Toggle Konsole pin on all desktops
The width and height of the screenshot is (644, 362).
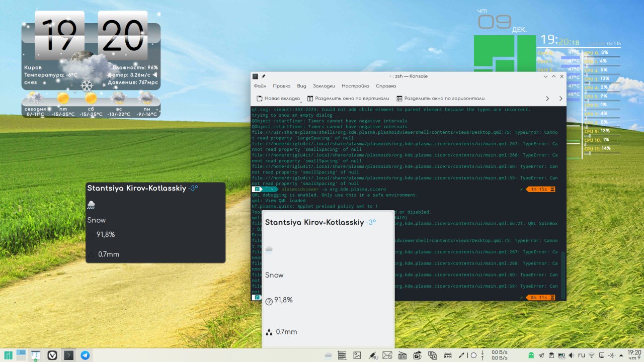263,76
